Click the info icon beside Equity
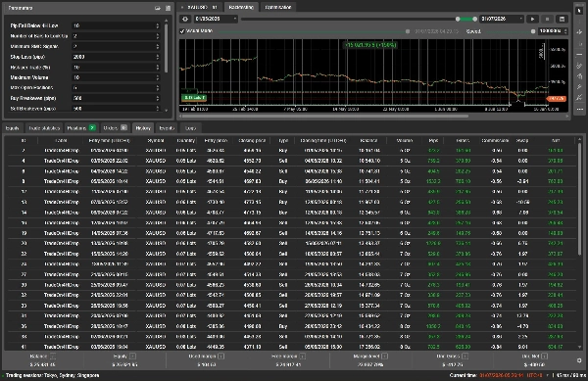 [132, 357]
